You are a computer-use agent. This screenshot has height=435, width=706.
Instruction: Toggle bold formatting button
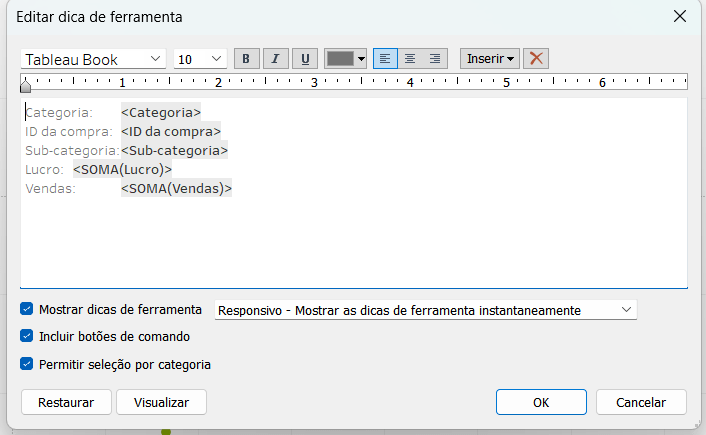(x=247, y=59)
